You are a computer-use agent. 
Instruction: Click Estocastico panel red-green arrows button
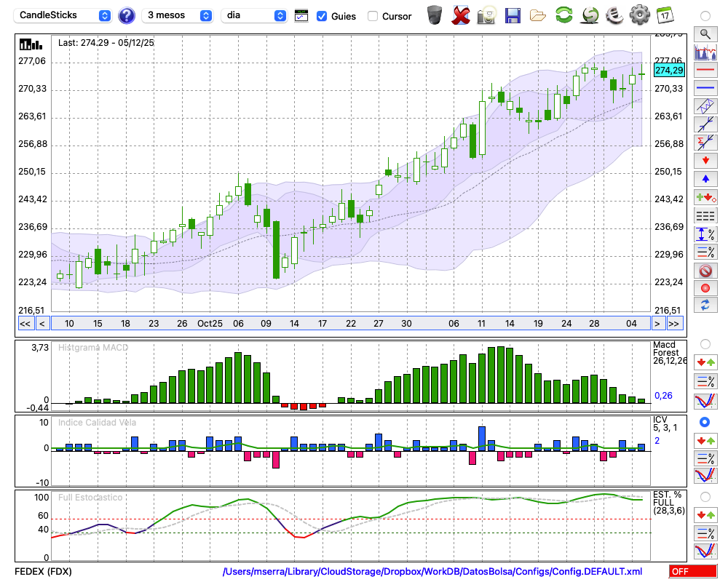[705, 515]
